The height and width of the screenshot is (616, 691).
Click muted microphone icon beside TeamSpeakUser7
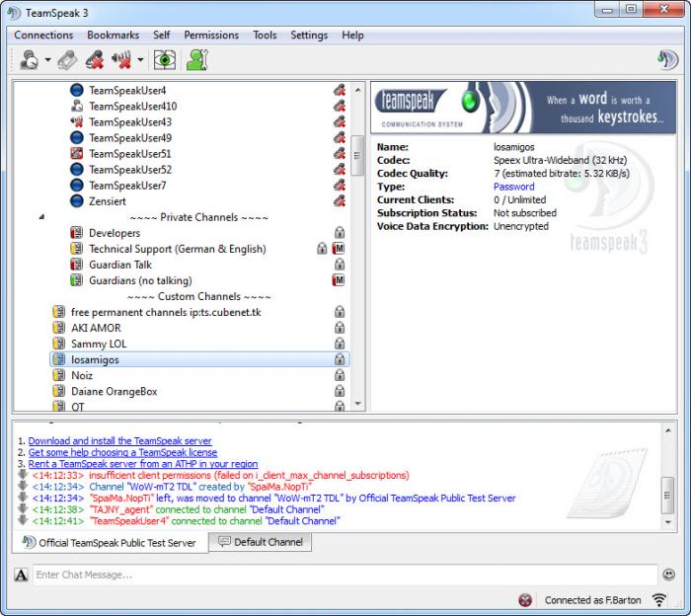point(340,186)
